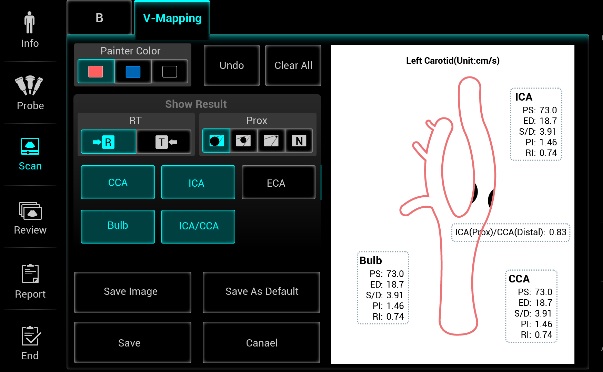This screenshot has width=603, height=372.
Task: Disable the ICA/CCA ratio result
Action: [x=198, y=227]
